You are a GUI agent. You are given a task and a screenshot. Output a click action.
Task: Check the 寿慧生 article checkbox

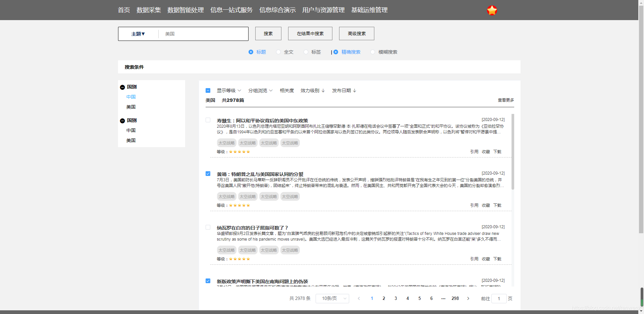208,120
